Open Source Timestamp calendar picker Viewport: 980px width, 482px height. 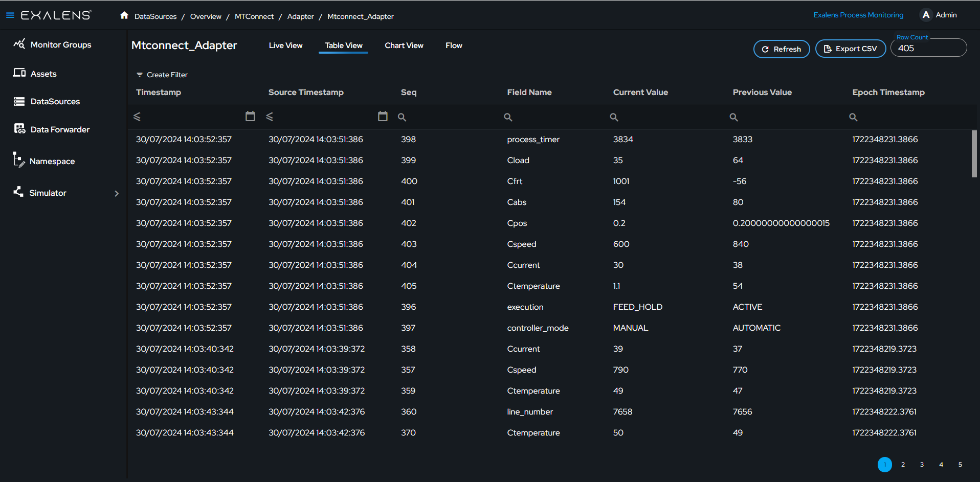pyautogui.click(x=383, y=116)
